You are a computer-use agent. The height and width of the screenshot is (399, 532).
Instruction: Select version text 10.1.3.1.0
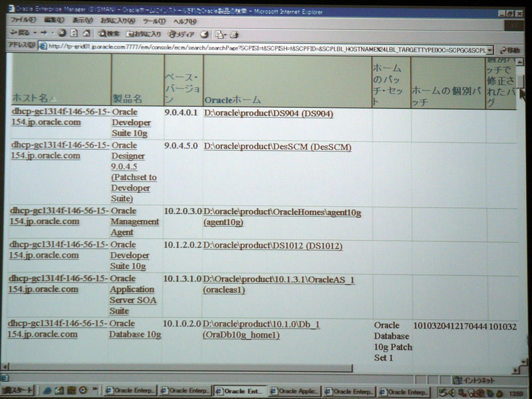point(182,279)
